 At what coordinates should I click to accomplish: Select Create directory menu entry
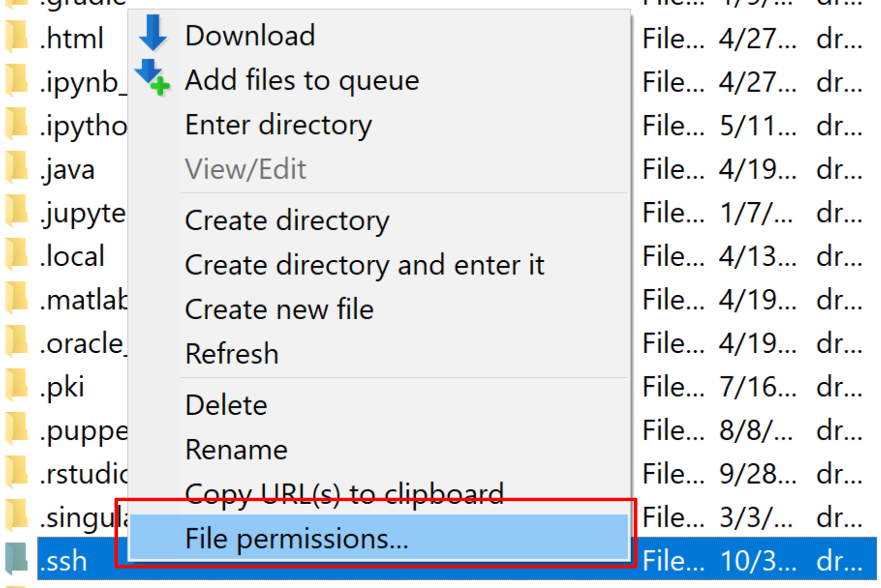(x=287, y=220)
